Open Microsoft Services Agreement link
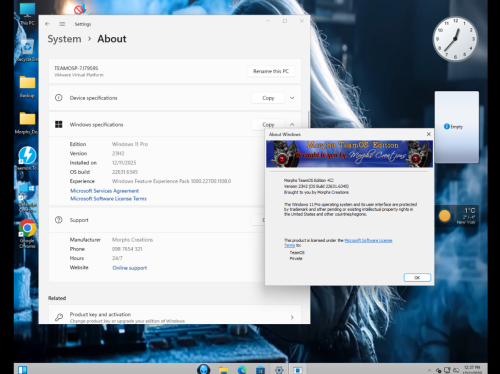 click(x=104, y=191)
